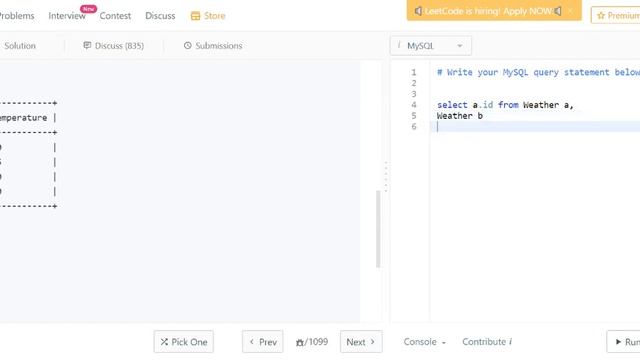Run the code with Run button

pos(624,342)
